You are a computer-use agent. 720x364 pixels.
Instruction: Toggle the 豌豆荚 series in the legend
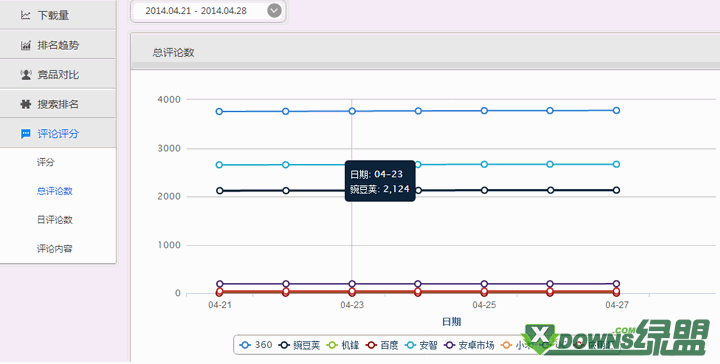pos(299,345)
